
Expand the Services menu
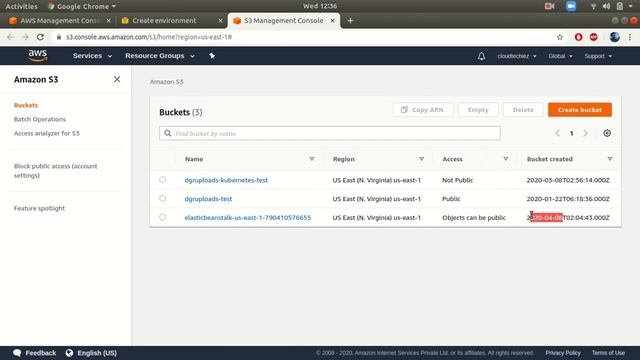92,56
